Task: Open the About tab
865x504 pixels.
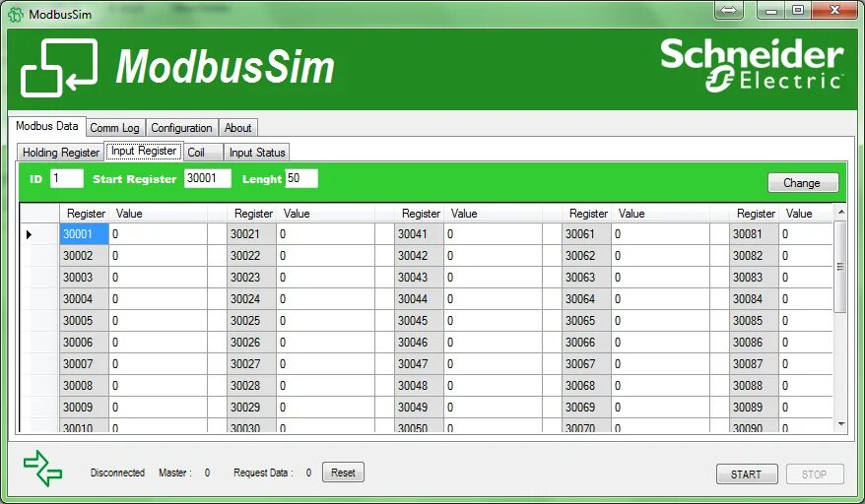Action: coord(237,128)
